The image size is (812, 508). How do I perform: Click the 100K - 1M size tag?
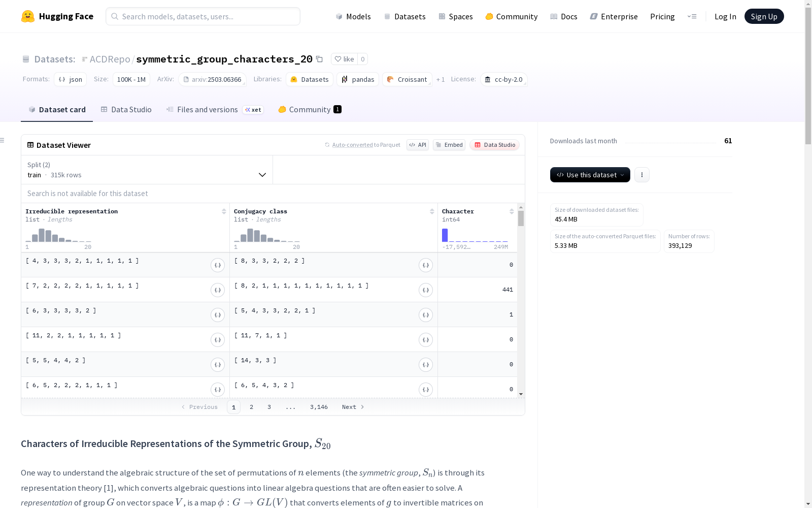(x=131, y=79)
